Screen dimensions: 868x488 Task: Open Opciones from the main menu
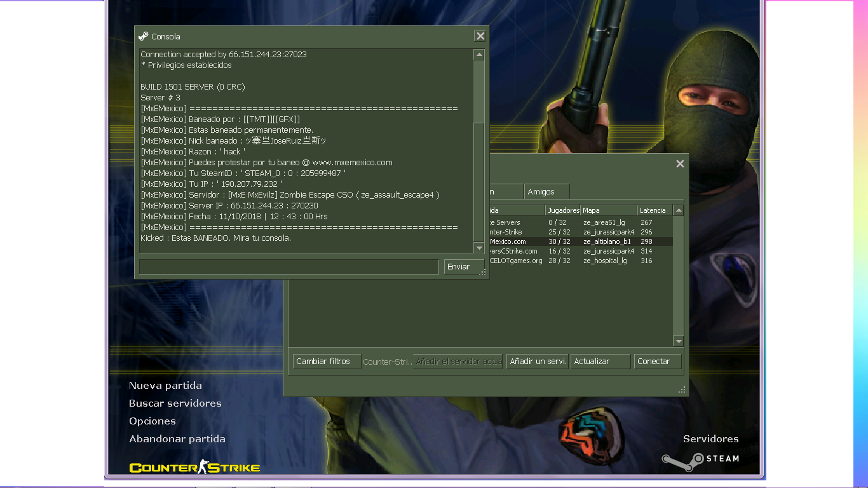[x=153, y=421]
